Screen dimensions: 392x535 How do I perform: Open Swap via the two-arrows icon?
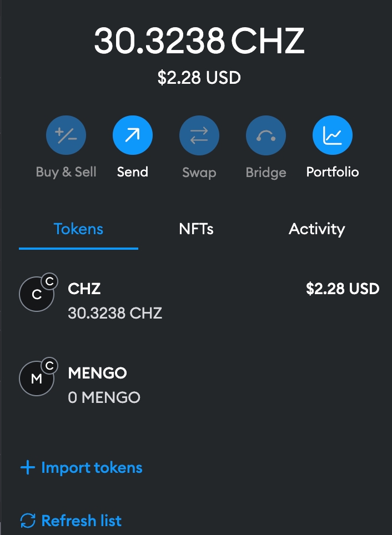click(x=199, y=135)
